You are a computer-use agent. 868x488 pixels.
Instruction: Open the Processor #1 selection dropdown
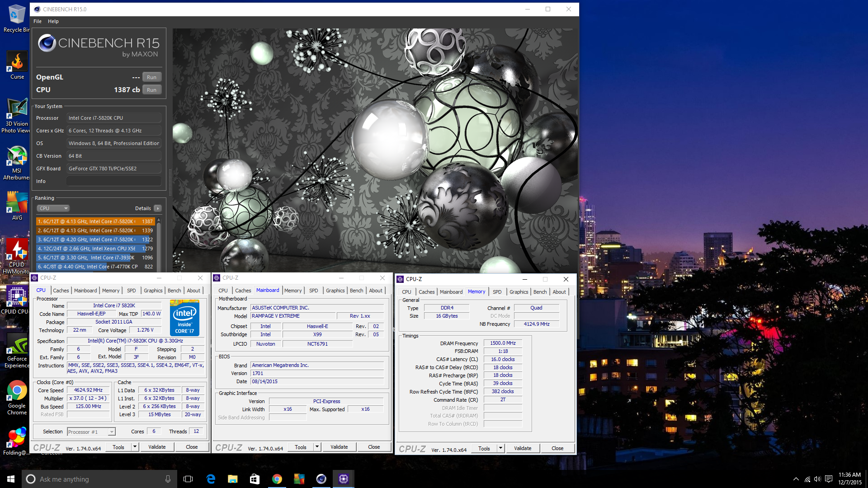click(x=91, y=432)
